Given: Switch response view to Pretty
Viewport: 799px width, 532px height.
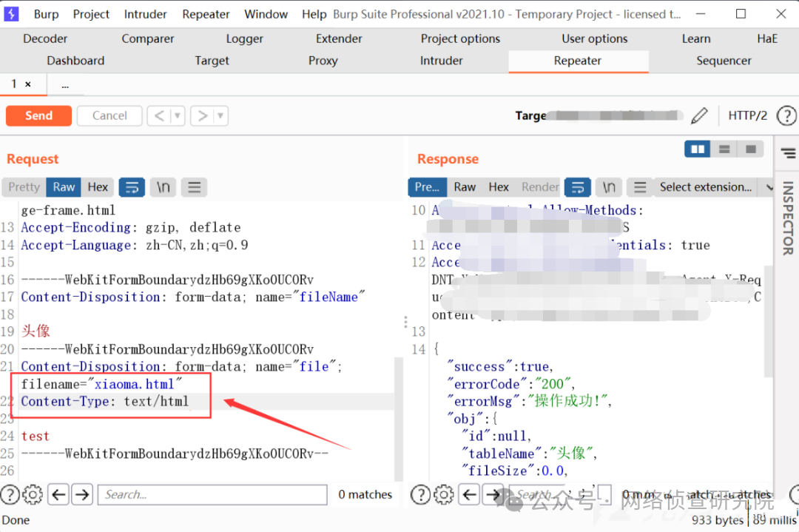Looking at the screenshot, I should pos(427,187).
